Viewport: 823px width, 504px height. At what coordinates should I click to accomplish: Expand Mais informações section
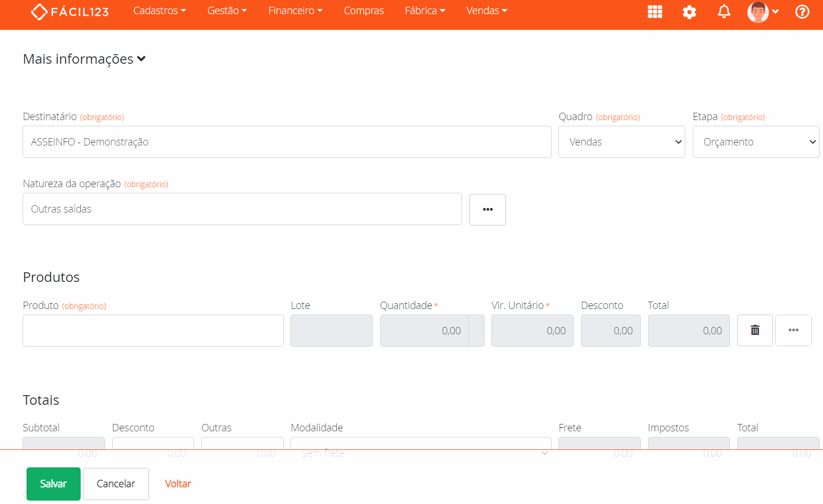click(85, 59)
